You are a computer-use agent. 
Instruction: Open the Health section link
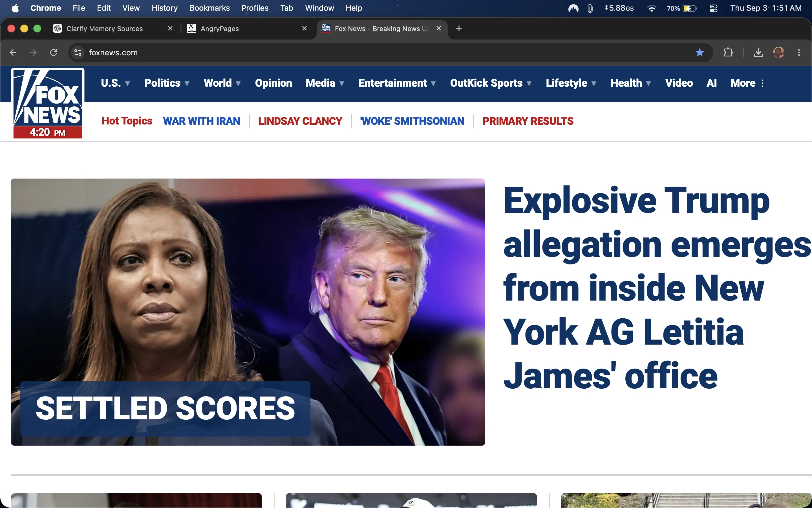[x=626, y=83]
